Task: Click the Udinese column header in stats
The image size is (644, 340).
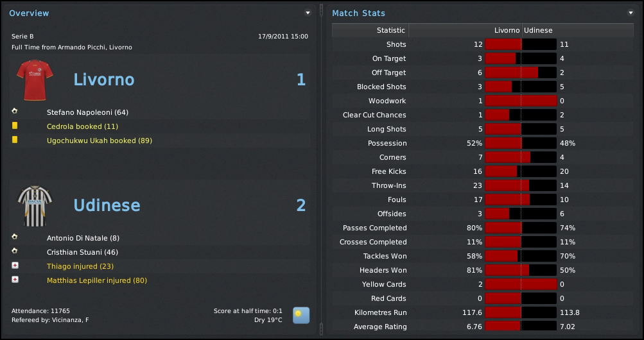Action: (x=539, y=30)
